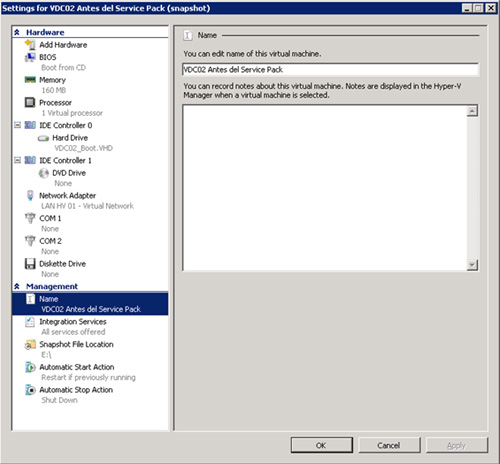This screenshot has width=500, height=464.
Task: Select the Hard Drive icon
Action: point(43,138)
